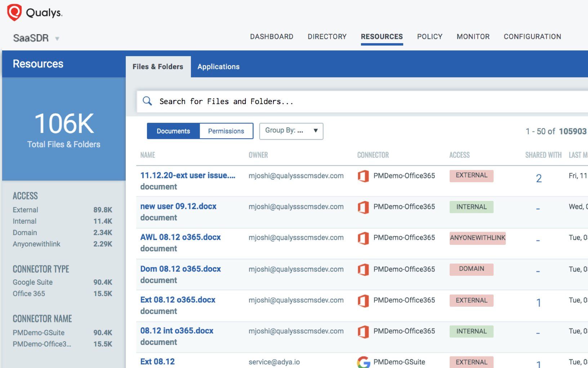Select the Office 365 connector type filter
Screen dimensions: 588x368
tap(29, 293)
